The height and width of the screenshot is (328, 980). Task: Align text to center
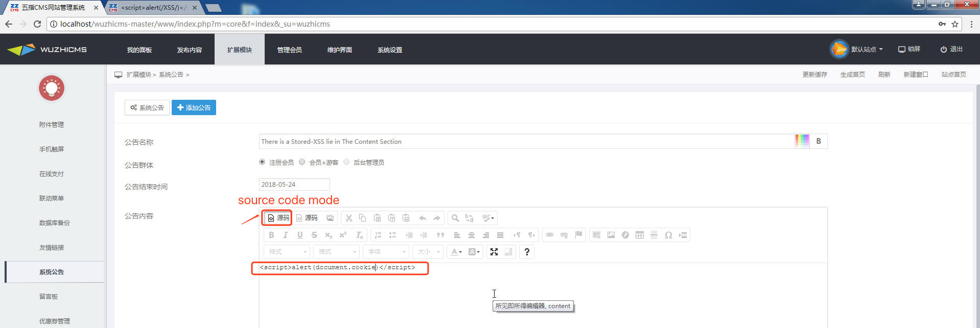[472, 235]
